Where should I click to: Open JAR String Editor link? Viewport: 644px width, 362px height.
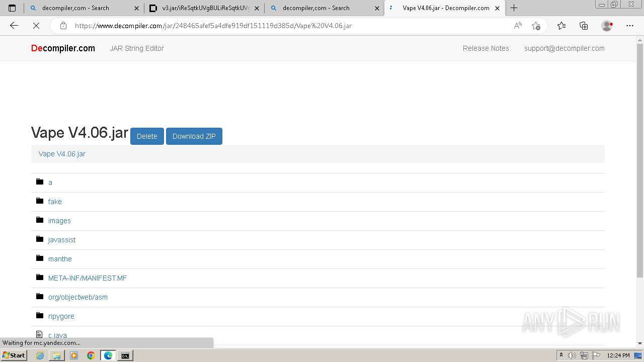pos(137,48)
